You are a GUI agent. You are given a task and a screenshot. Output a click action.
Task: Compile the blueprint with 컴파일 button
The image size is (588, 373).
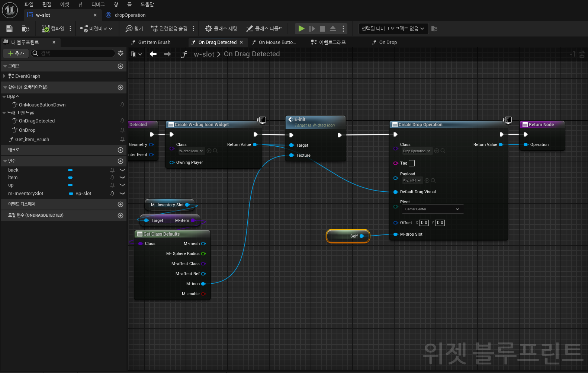53,29
